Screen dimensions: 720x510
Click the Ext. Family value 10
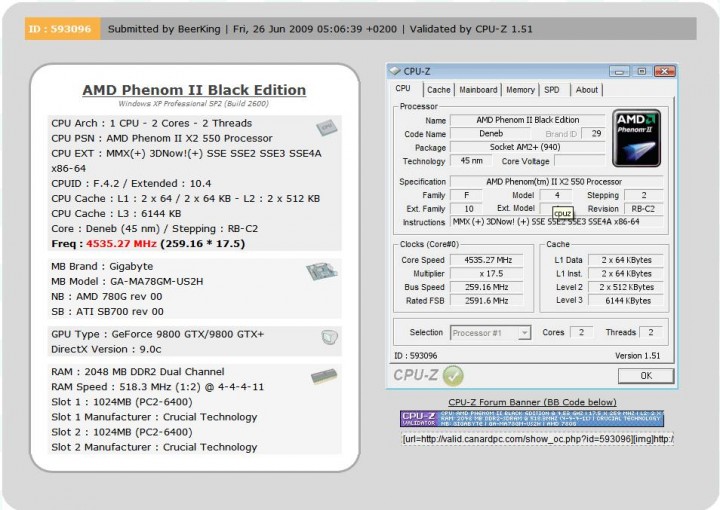pyautogui.click(x=466, y=209)
